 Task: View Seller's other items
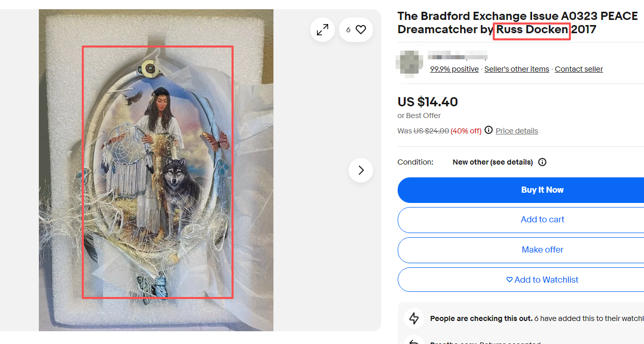(x=517, y=69)
